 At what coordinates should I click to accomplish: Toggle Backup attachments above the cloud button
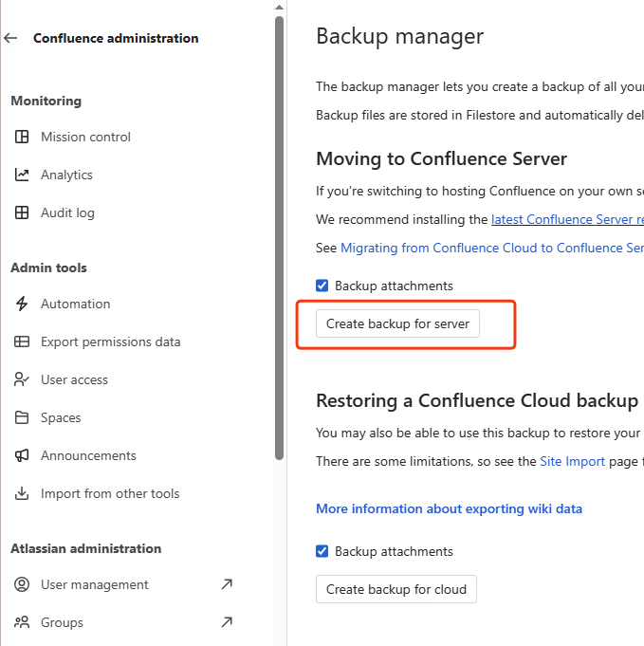pyautogui.click(x=322, y=551)
